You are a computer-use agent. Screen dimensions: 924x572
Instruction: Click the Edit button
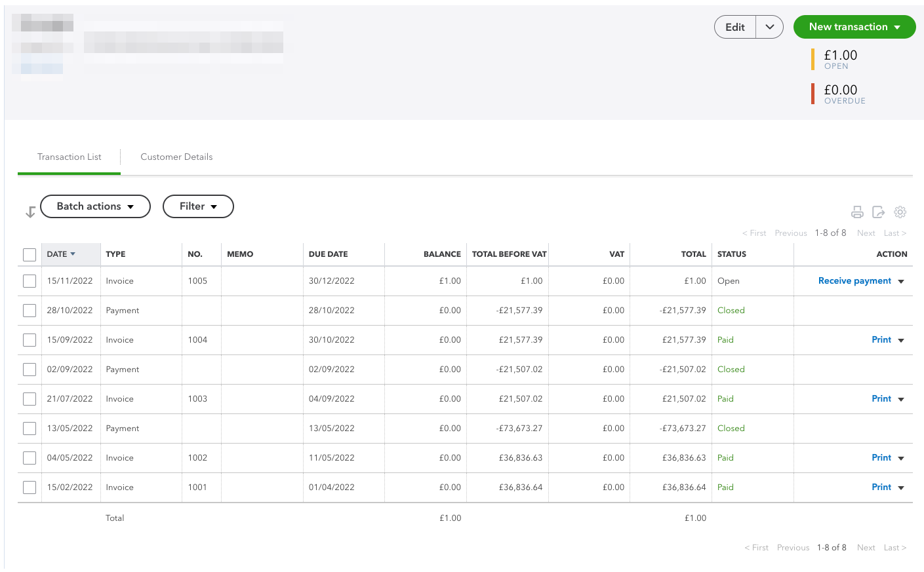(x=734, y=27)
